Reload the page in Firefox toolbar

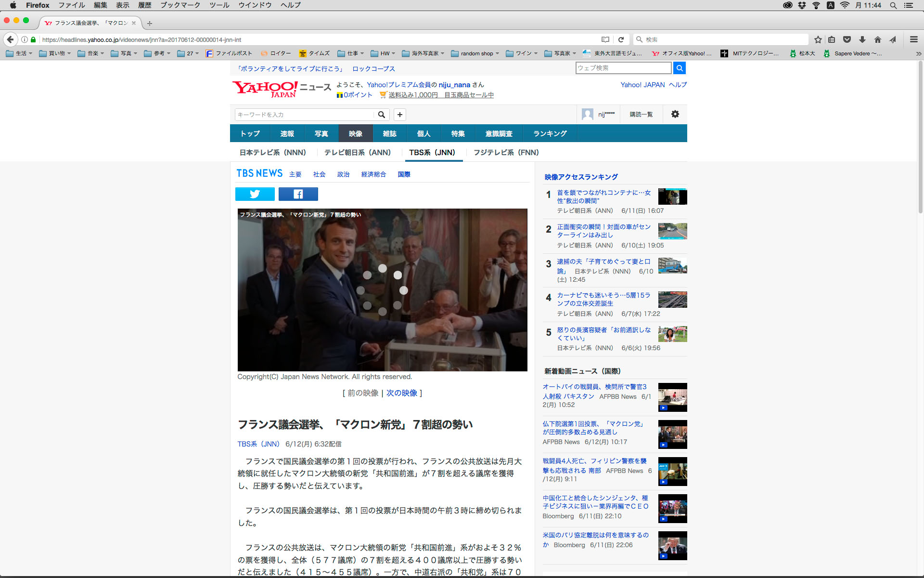(621, 39)
